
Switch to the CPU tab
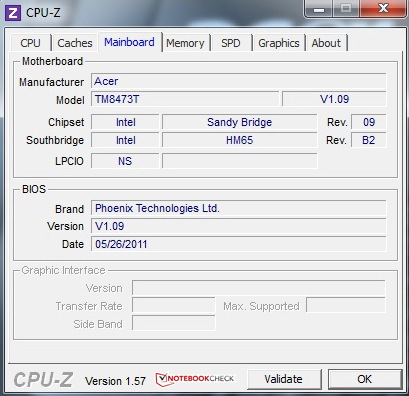point(30,43)
